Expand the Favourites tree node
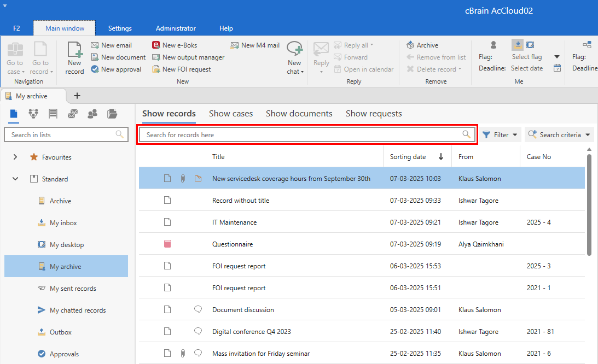Viewport: 598px width, 364px height. pos(15,157)
